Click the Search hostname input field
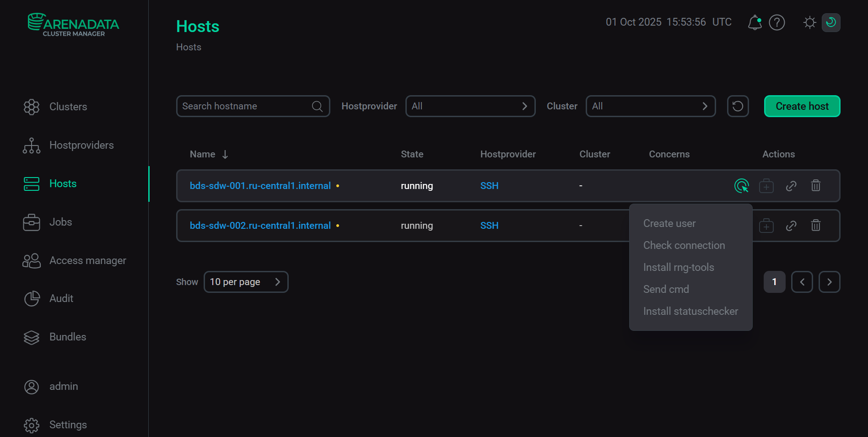 [247, 106]
